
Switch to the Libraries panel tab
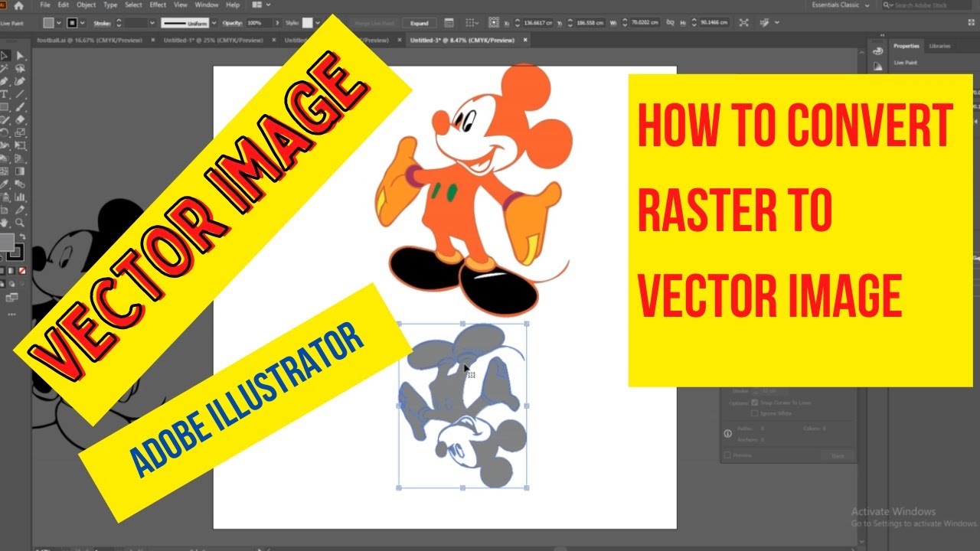pyautogui.click(x=939, y=46)
